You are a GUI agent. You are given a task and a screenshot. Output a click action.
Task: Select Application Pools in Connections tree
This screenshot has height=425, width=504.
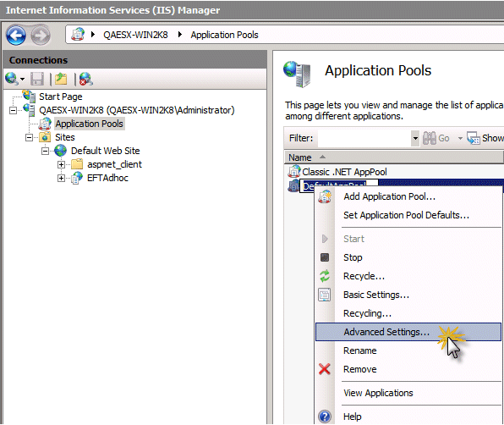(89, 124)
